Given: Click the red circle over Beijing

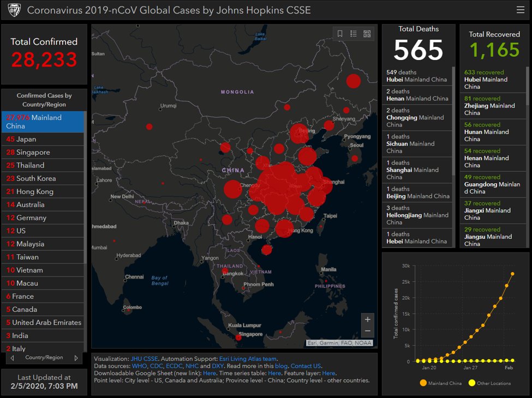Looking at the screenshot, I should click(299, 134).
